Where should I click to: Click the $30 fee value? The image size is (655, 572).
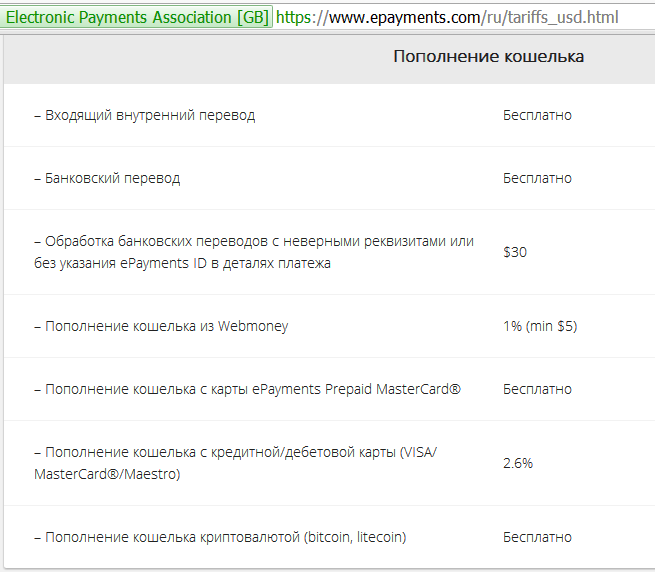click(x=515, y=252)
